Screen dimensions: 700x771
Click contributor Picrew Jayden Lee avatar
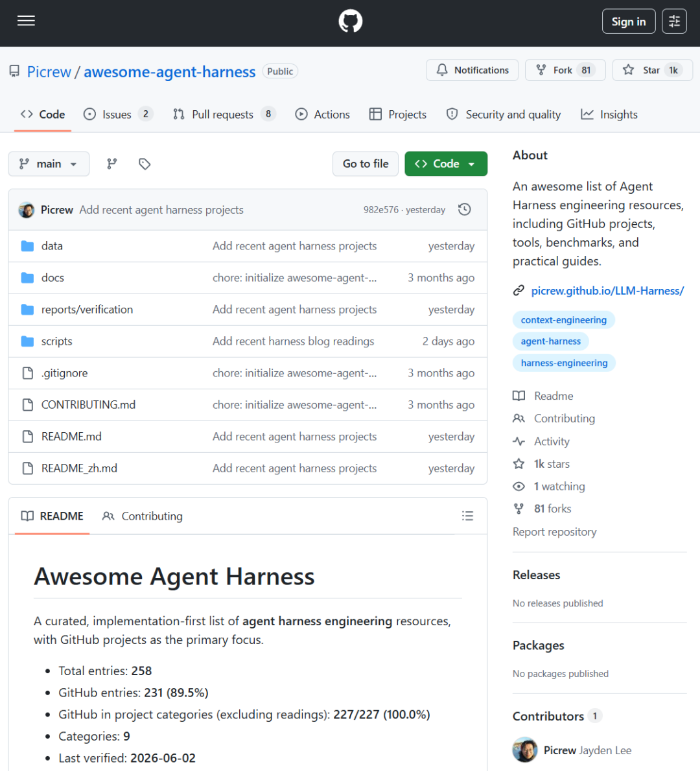pyautogui.click(x=525, y=750)
